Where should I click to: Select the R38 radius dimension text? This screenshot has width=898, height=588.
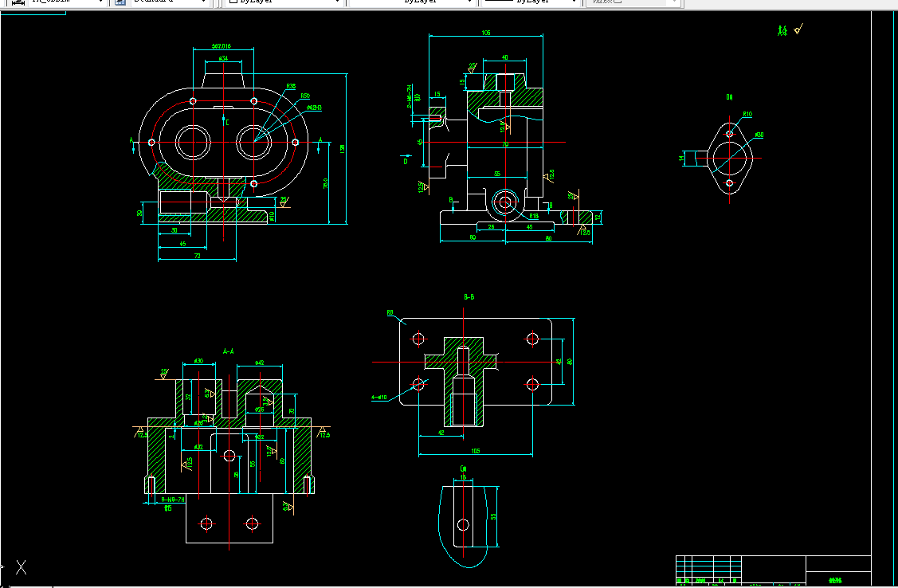tap(291, 87)
